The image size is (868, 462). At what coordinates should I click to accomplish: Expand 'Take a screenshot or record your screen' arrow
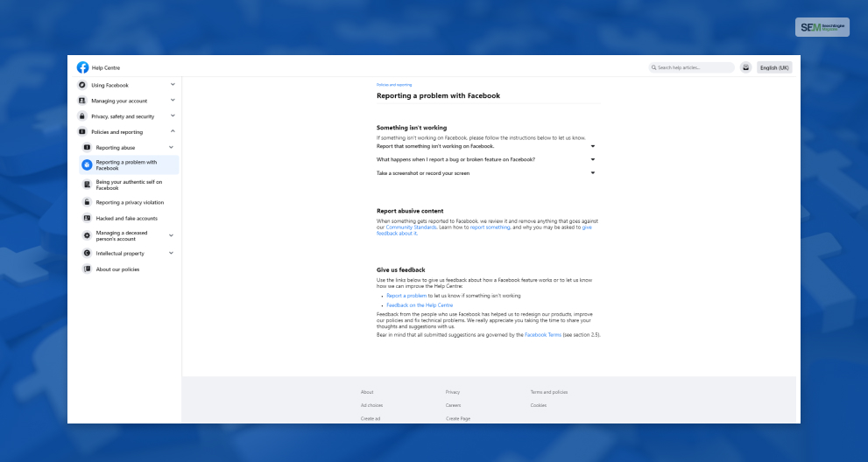point(593,173)
